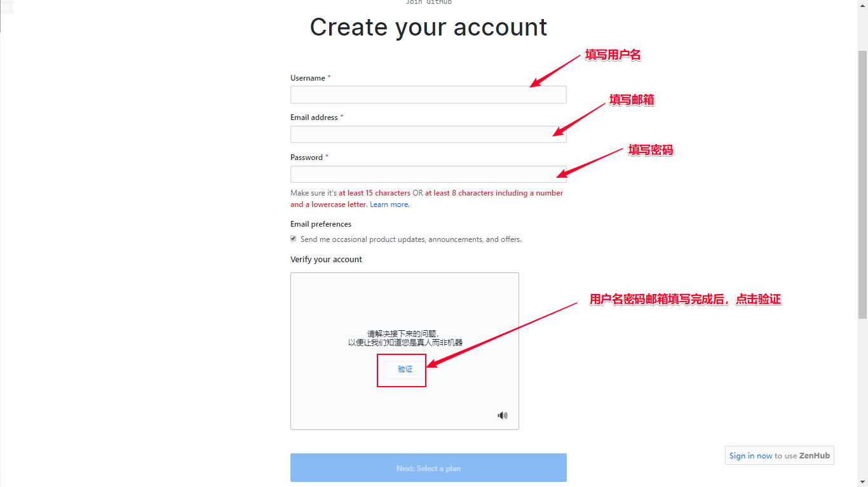Toggle the product updates checkbox
868x487 pixels.
[x=294, y=239]
